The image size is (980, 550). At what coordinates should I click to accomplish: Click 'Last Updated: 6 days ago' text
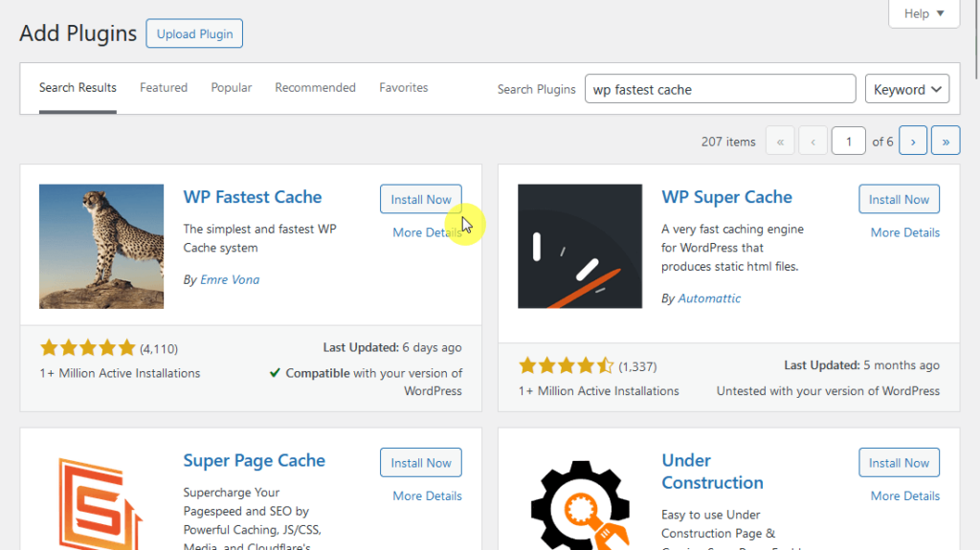(392, 347)
